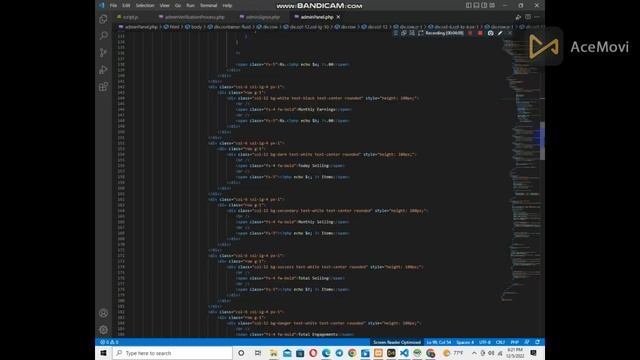Viewport: 640px width, 360px height.
Task: Open Windows notification center
Action: (x=533, y=353)
